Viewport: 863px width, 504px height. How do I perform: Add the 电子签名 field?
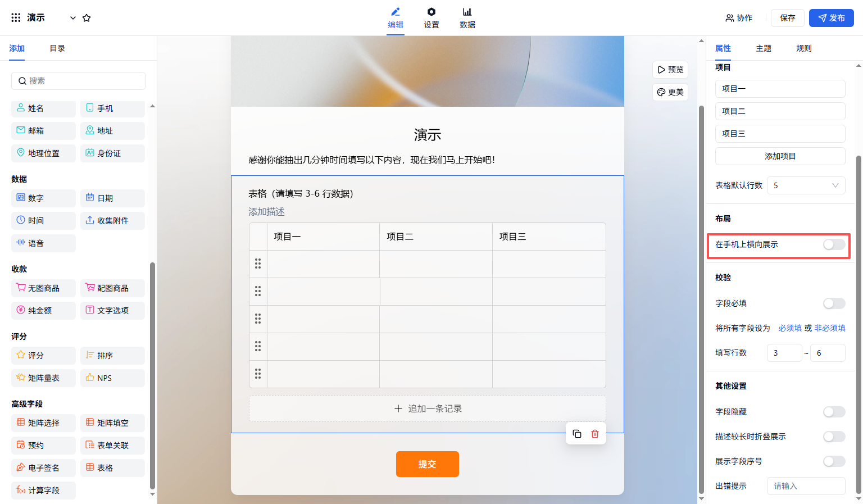click(x=43, y=468)
